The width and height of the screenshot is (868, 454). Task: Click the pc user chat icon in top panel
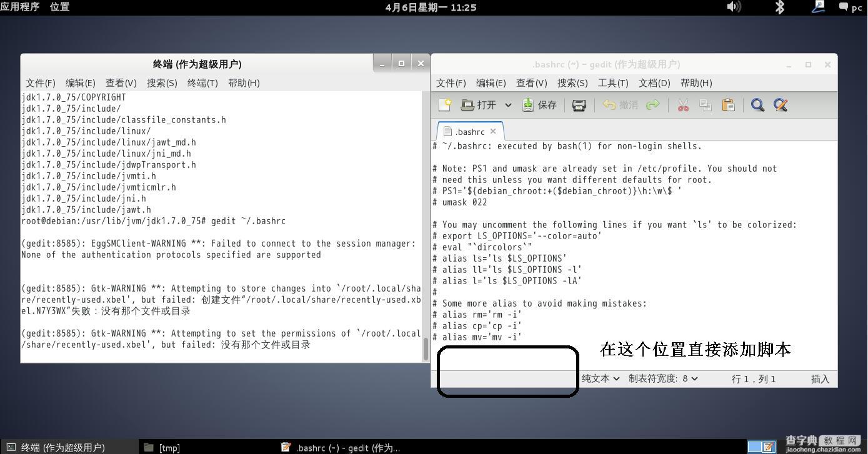(x=850, y=7)
